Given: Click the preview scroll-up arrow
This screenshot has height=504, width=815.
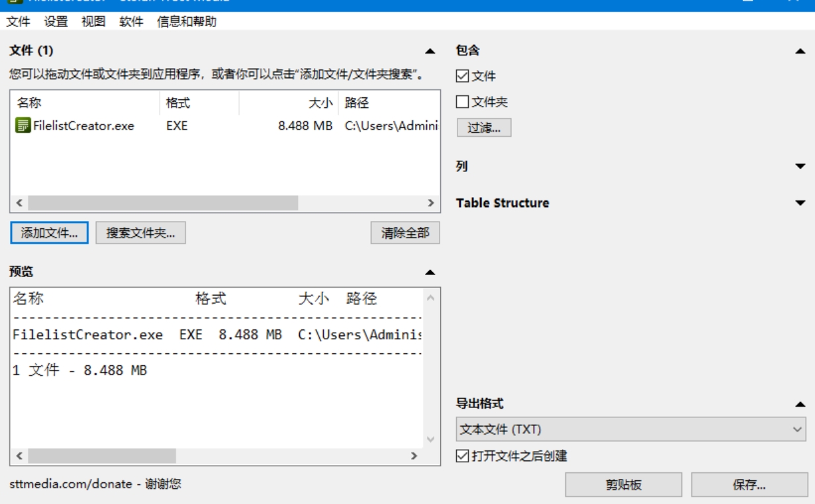Looking at the screenshot, I should click(x=431, y=298).
